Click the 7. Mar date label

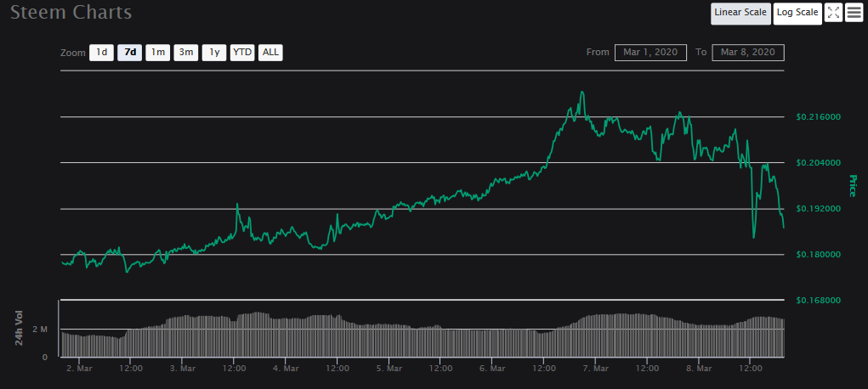(x=594, y=368)
